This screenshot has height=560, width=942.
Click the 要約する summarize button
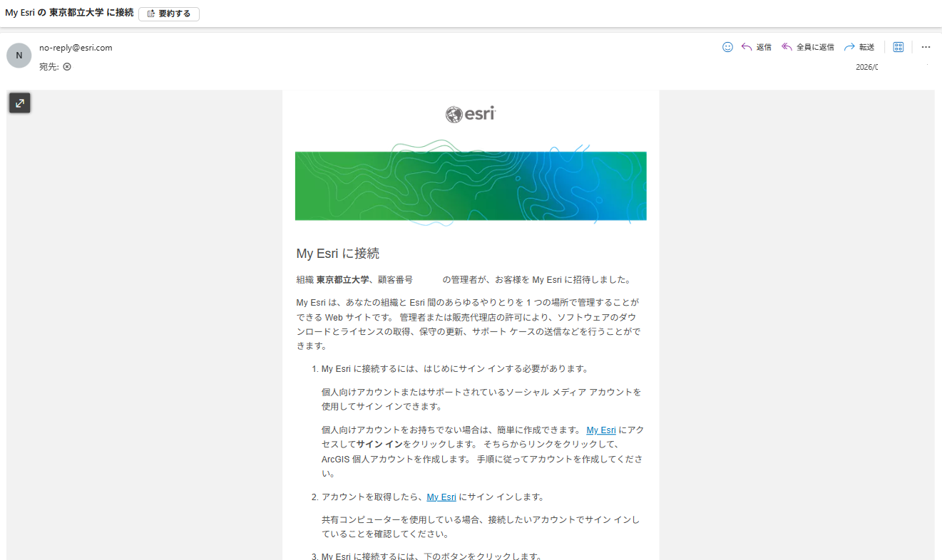tap(169, 14)
